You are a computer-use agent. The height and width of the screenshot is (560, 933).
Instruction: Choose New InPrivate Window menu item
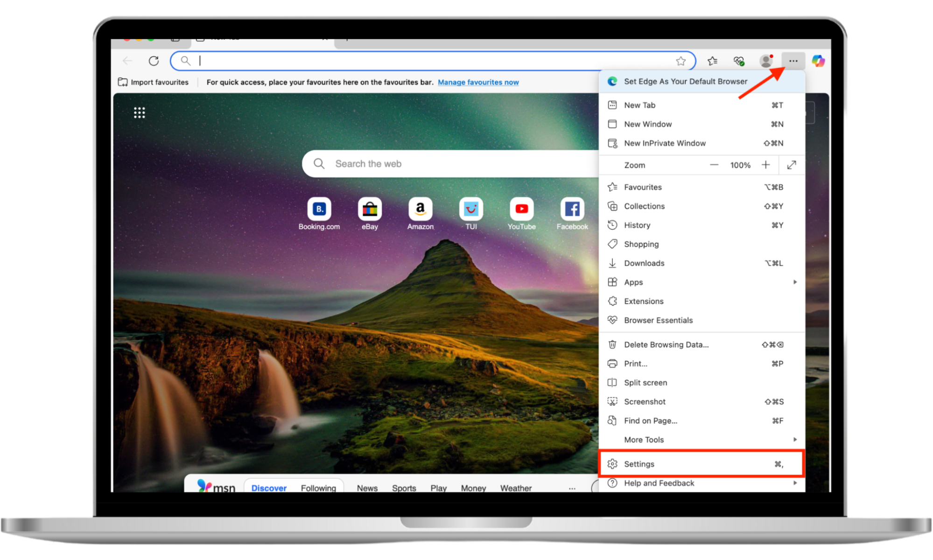coord(665,143)
